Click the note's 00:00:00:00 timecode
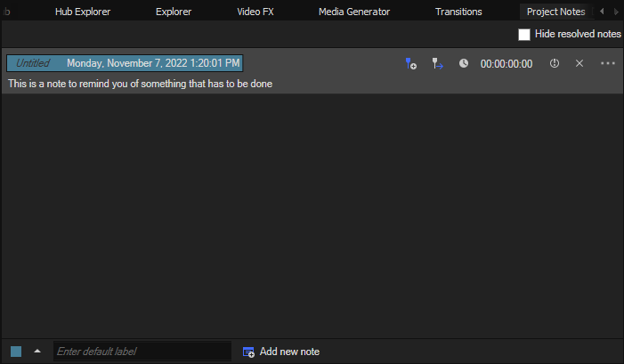This screenshot has height=364, width=624. tap(506, 64)
